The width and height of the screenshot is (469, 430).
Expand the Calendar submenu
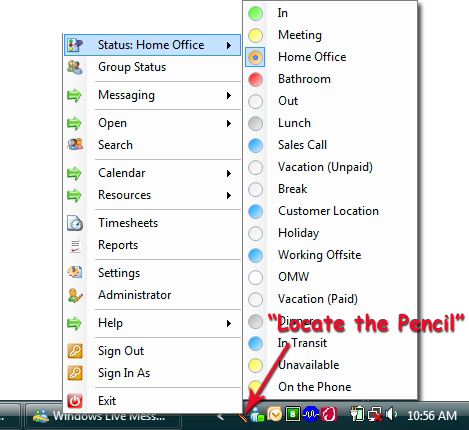pos(152,173)
